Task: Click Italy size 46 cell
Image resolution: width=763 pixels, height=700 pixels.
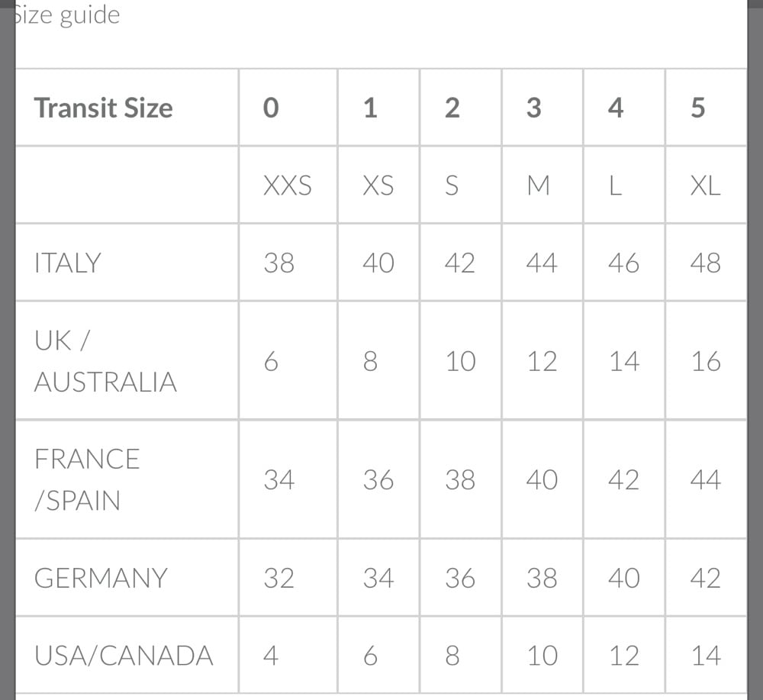Action: pyautogui.click(x=623, y=263)
